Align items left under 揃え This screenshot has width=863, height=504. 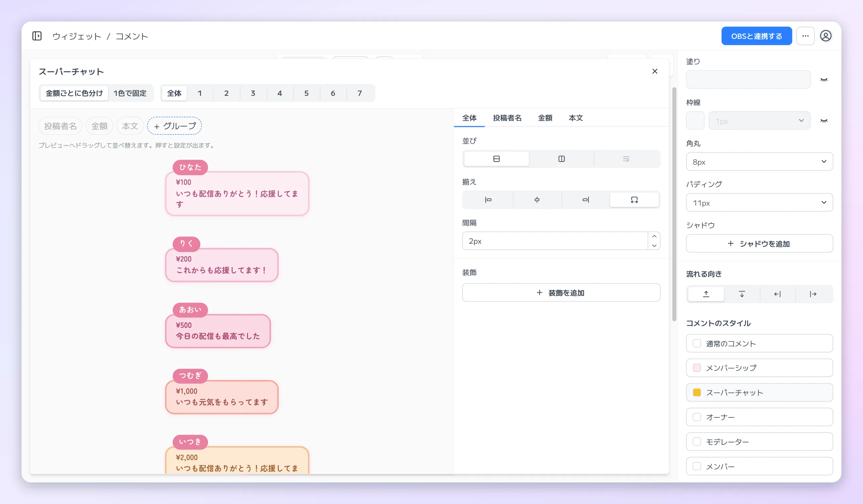tap(488, 200)
